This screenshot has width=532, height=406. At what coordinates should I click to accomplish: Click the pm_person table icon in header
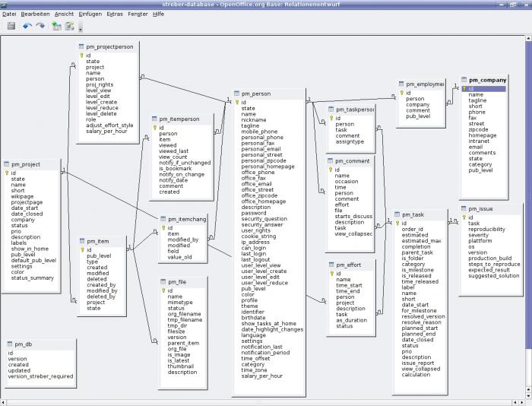click(x=237, y=94)
